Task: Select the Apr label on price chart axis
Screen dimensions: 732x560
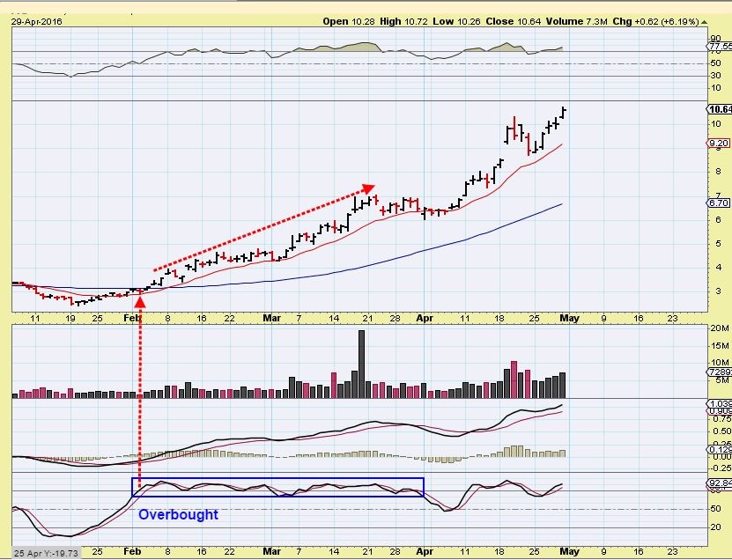Action: point(425,317)
